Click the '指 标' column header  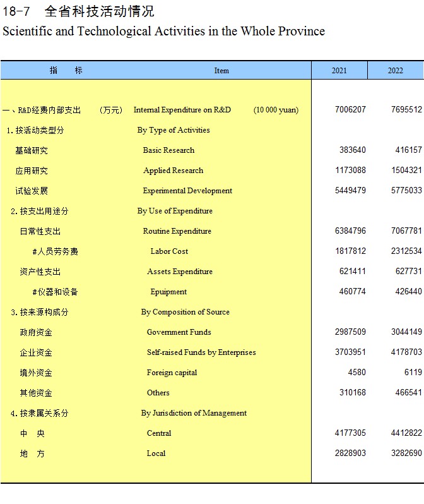66,70
